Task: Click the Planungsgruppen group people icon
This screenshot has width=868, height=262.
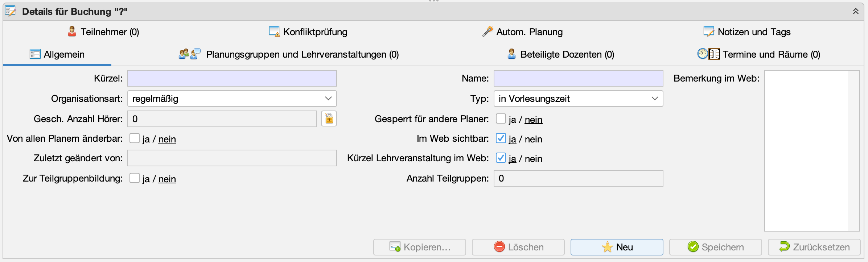Action: [x=184, y=54]
